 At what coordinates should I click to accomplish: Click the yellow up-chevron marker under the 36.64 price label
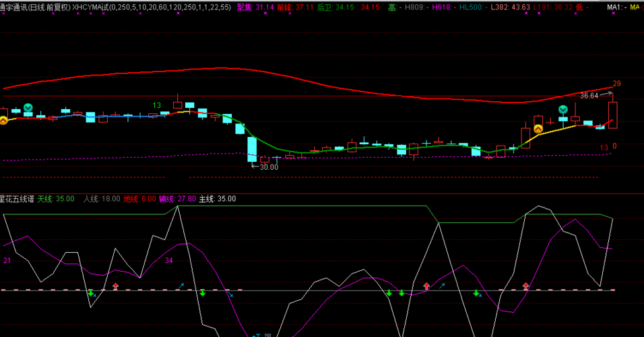(538, 129)
